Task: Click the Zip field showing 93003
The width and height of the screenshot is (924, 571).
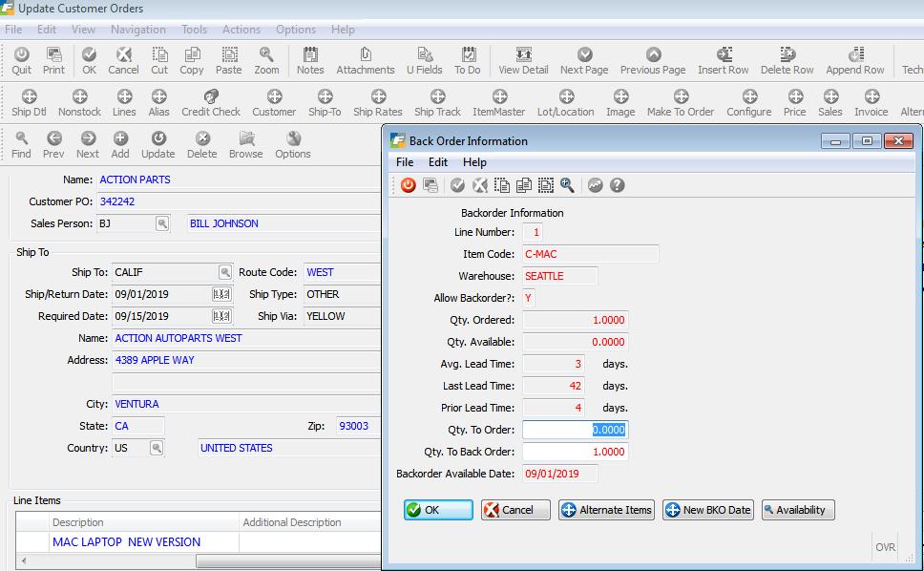Action: tap(358, 426)
